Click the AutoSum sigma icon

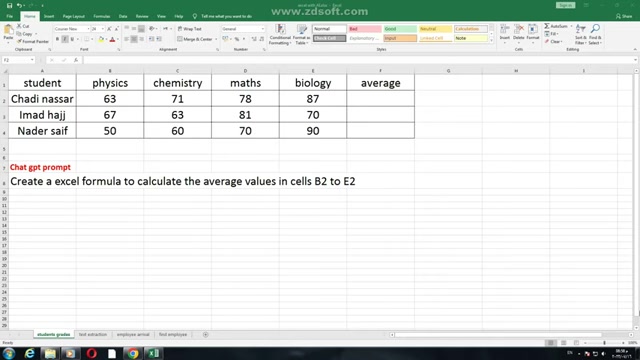(547, 26)
